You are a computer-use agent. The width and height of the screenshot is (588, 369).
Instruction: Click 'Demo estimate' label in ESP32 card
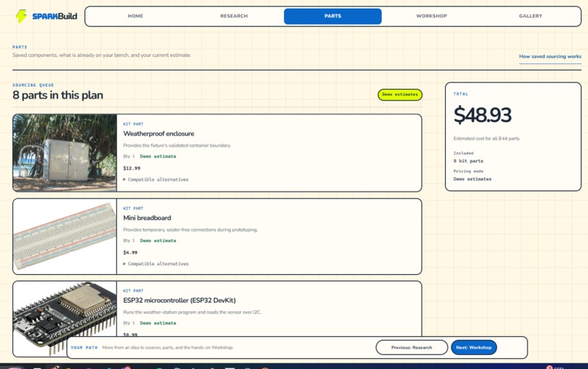(158, 323)
